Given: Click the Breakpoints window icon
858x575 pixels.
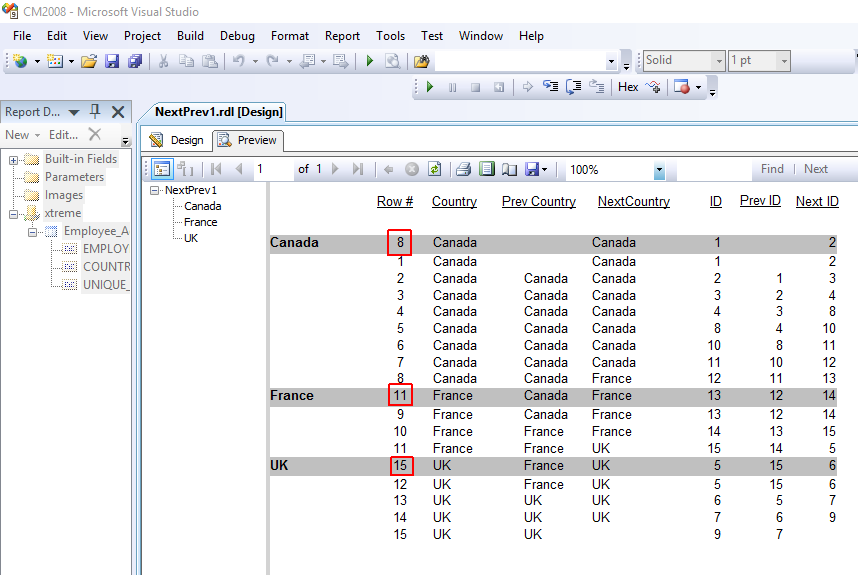Looking at the screenshot, I should (x=681, y=86).
